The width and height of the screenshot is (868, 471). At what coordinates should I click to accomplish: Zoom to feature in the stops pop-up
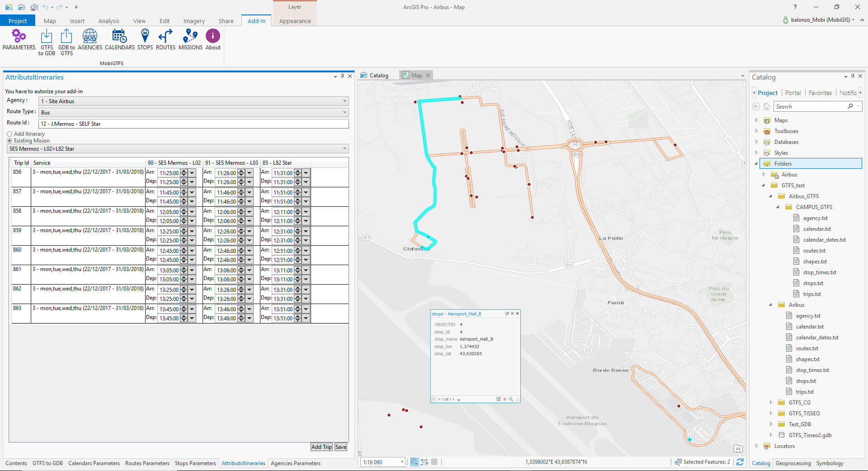tap(511, 399)
